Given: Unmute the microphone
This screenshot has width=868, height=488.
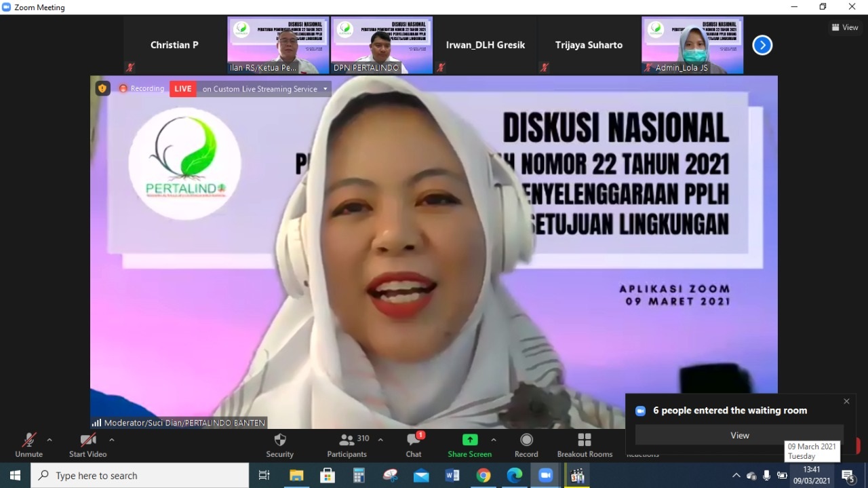Looking at the screenshot, I should (x=28, y=440).
